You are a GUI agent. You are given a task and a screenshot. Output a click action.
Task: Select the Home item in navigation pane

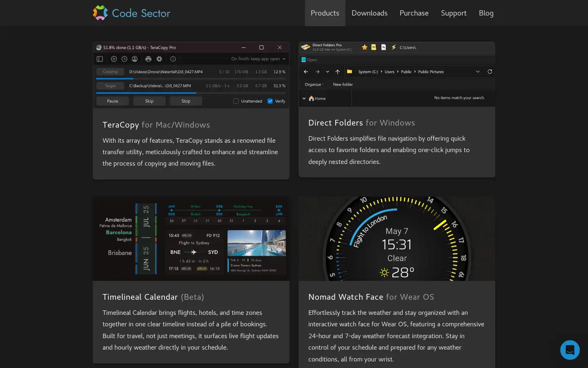tap(317, 99)
